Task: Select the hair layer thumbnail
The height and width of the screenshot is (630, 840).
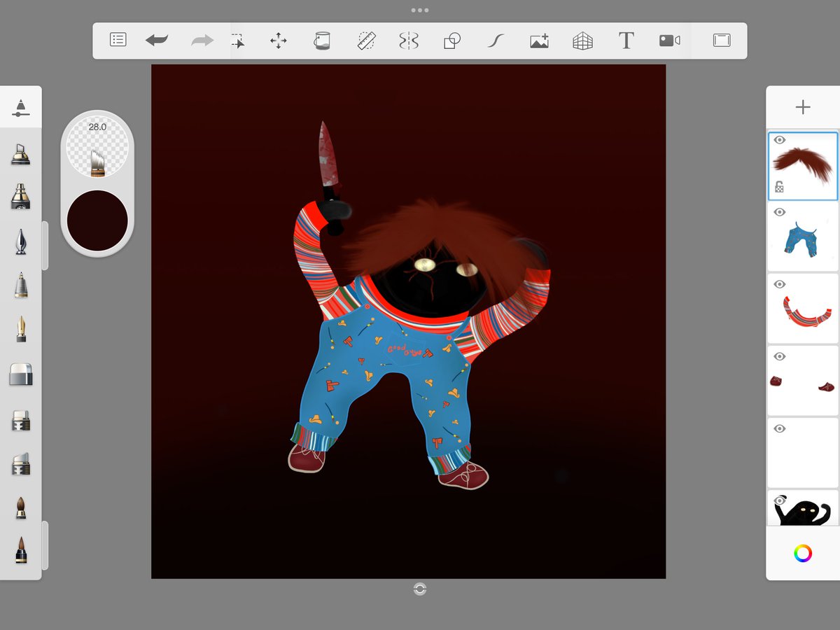Action: [803, 167]
